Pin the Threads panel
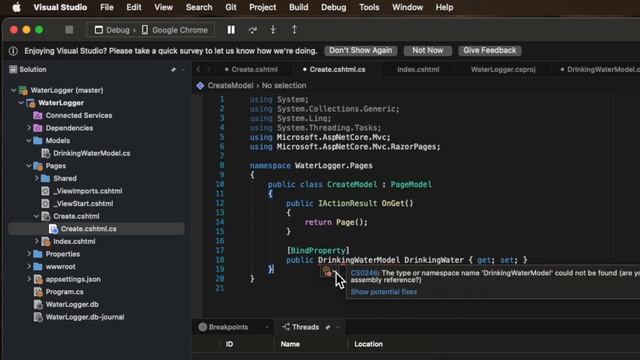 (x=328, y=327)
